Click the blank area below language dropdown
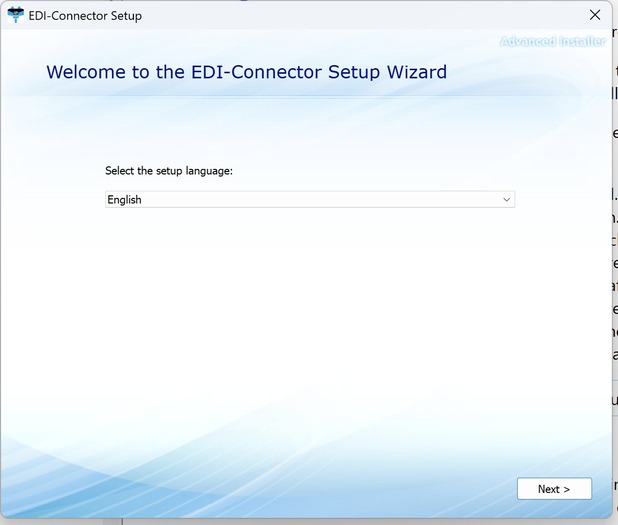This screenshot has height=525, width=618. click(x=309, y=300)
